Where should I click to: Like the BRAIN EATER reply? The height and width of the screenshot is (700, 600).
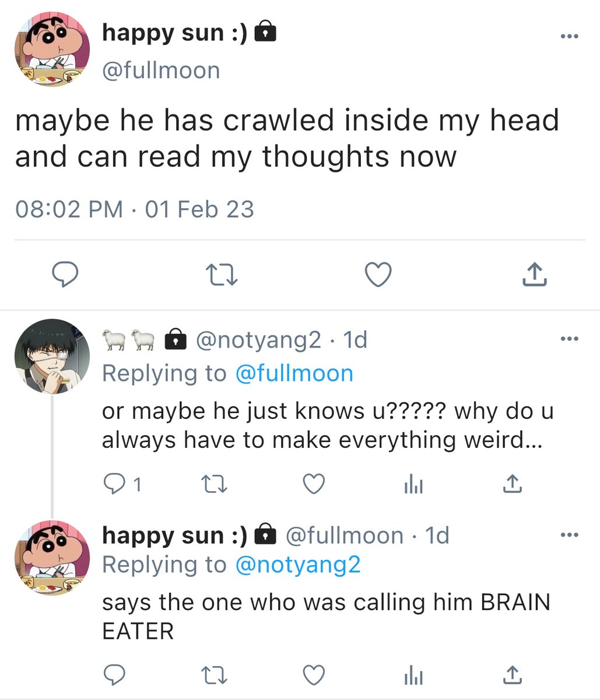click(314, 675)
